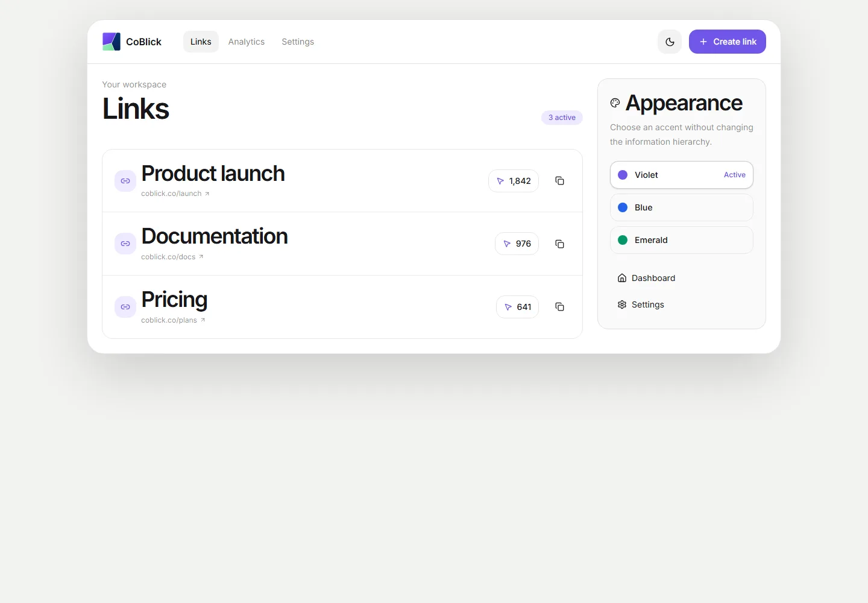Screen dimensions: 868x603
Task: Click the Appearance palette icon
Action: [x=615, y=103]
